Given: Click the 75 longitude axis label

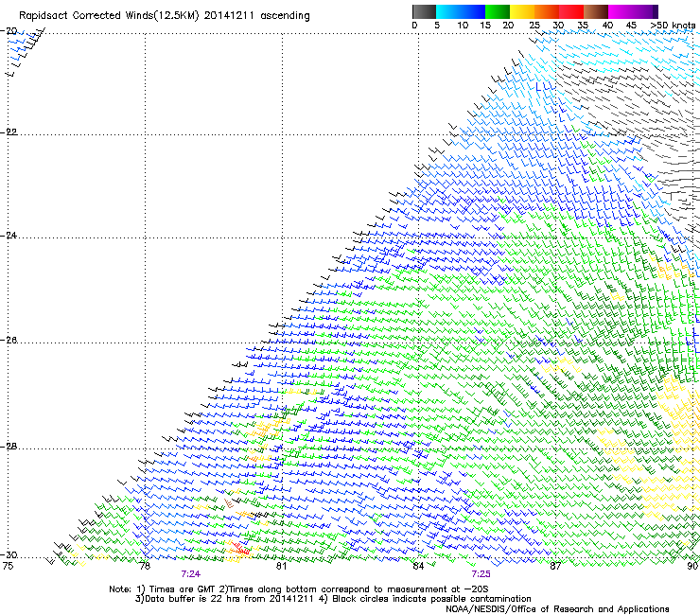Looking at the screenshot, I should pyautogui.click(x=8, y=566).
